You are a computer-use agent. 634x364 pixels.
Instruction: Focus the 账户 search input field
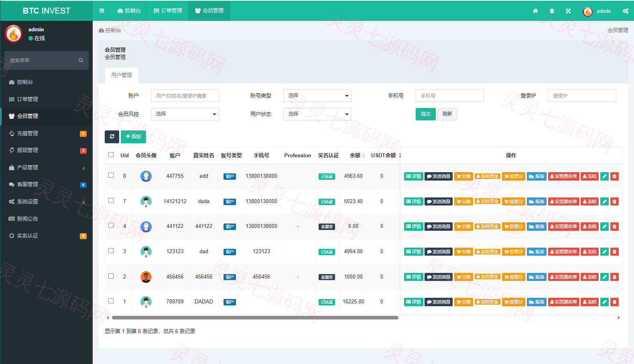pyautogui.click(x=185, y=96)
